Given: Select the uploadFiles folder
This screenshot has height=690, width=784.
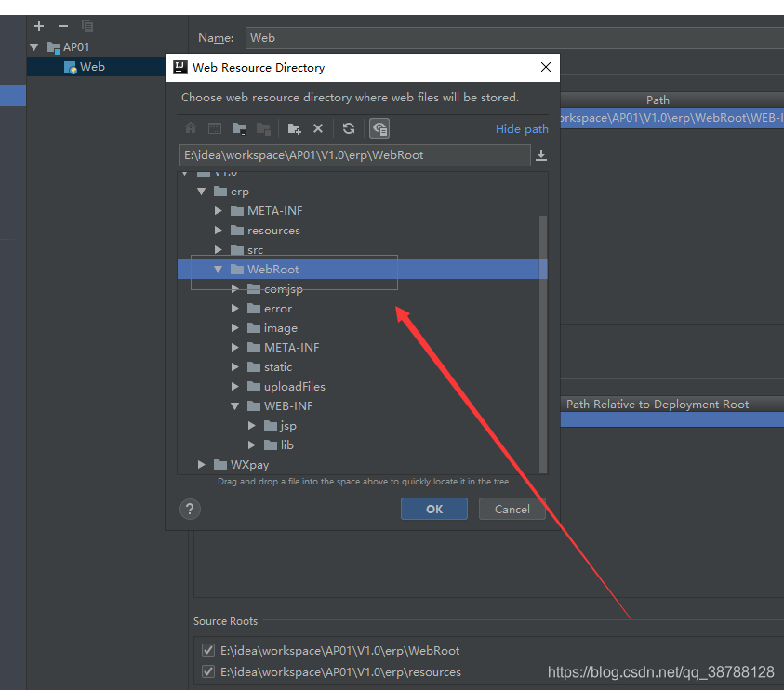Looking at the screenshot, I should (x=295, y=387).
